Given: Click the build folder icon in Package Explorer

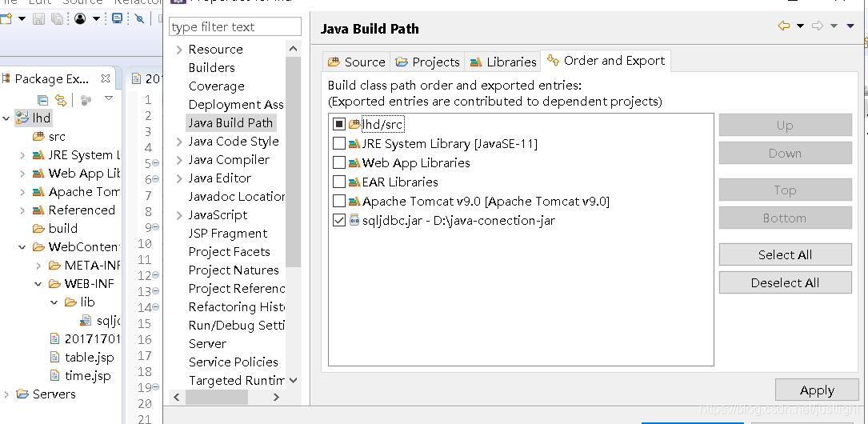Looking at the screenshot, I should (38, 228).
